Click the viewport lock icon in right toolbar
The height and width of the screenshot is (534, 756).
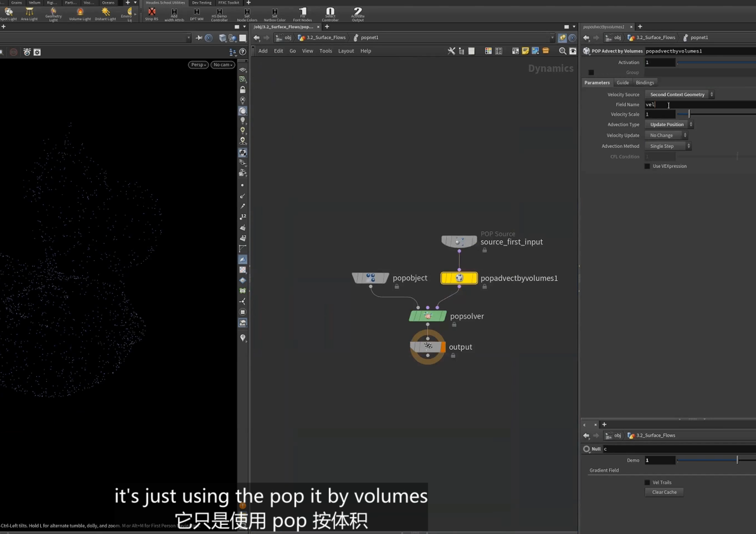pyautogui.click(x=243, y=90)
